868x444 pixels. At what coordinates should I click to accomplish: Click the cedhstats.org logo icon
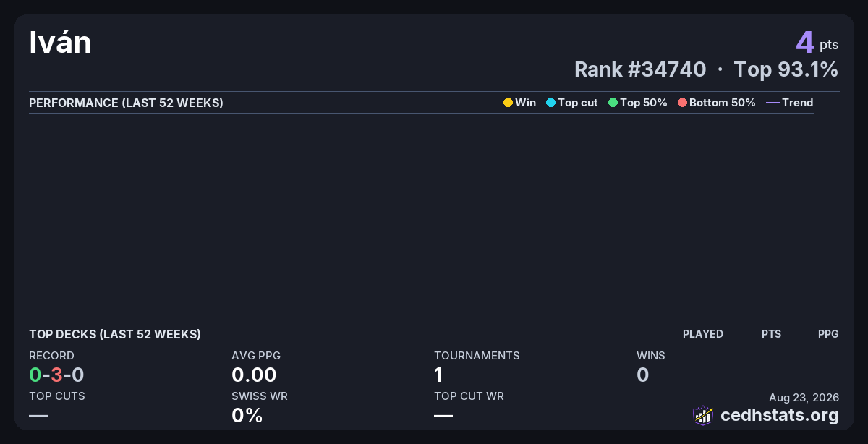coord(703,415)
